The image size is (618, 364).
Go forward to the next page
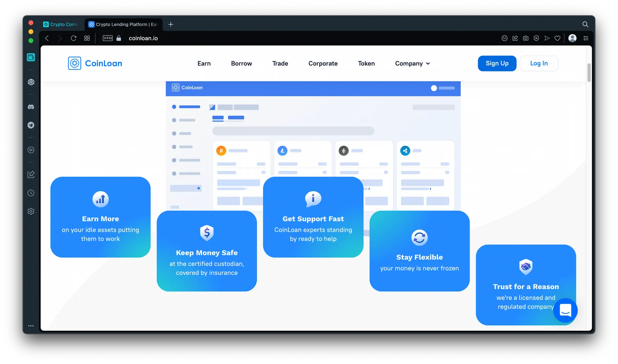pos(60,38)
